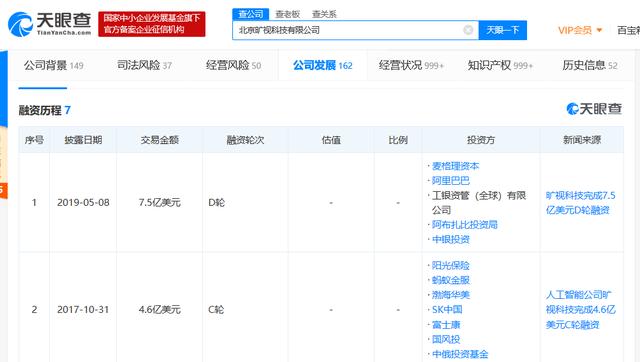Select the 查公司 search tab
This screenshot has width=640, height=362.
click(x=251, y=14)
